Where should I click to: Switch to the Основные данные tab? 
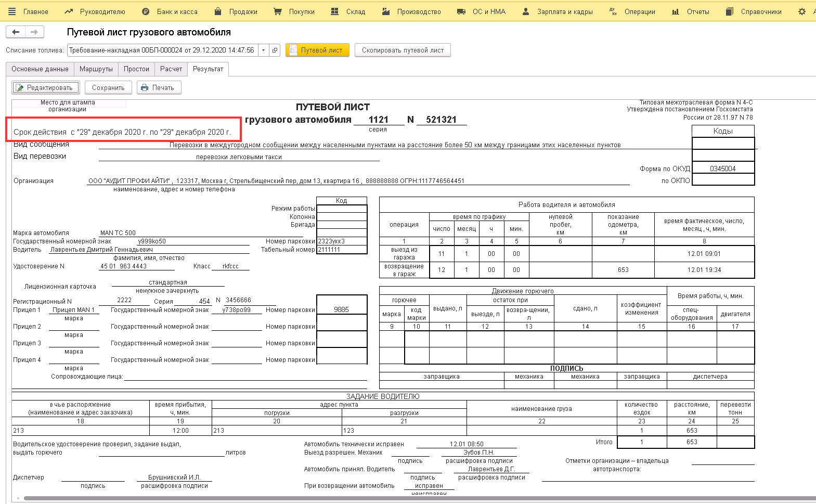tap(40, 69)
